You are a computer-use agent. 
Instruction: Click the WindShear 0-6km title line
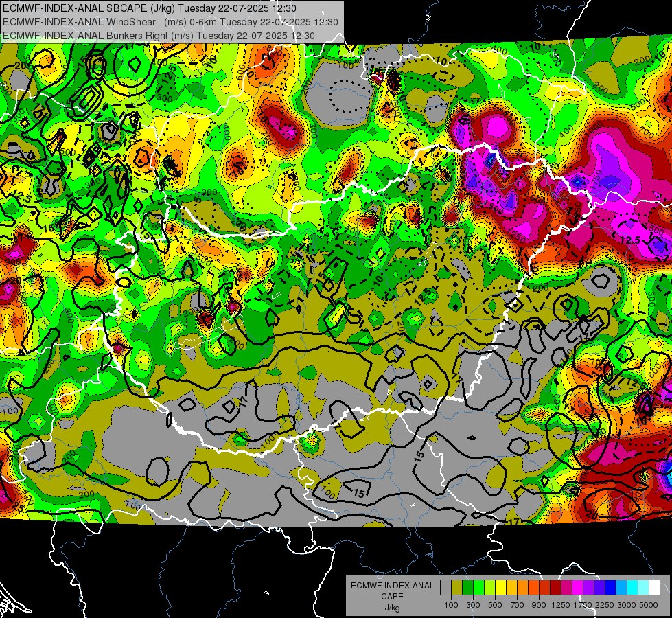(x=170, y=22)
